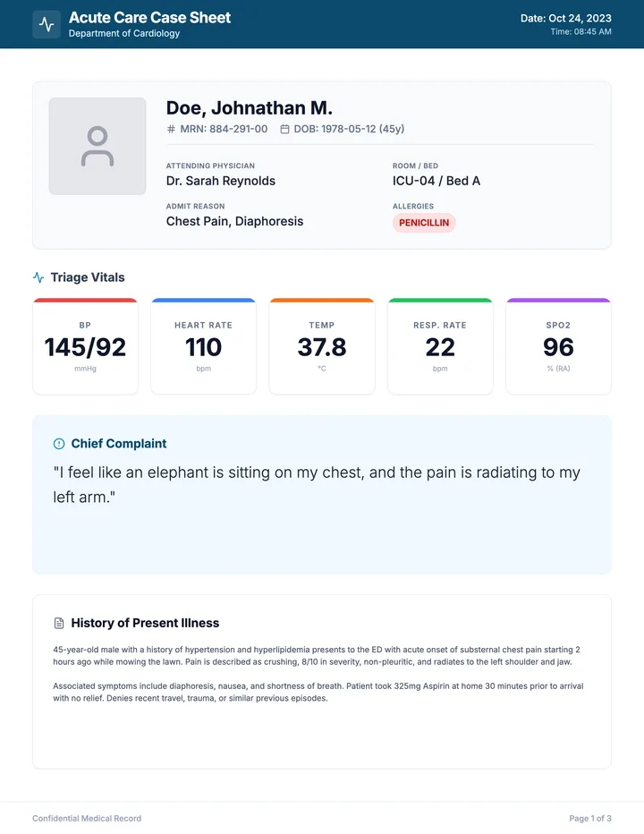Click the patient name Doe, Johnathan M.
The height and width of the screenshot is (834, 644).
(x=250, y=108)
